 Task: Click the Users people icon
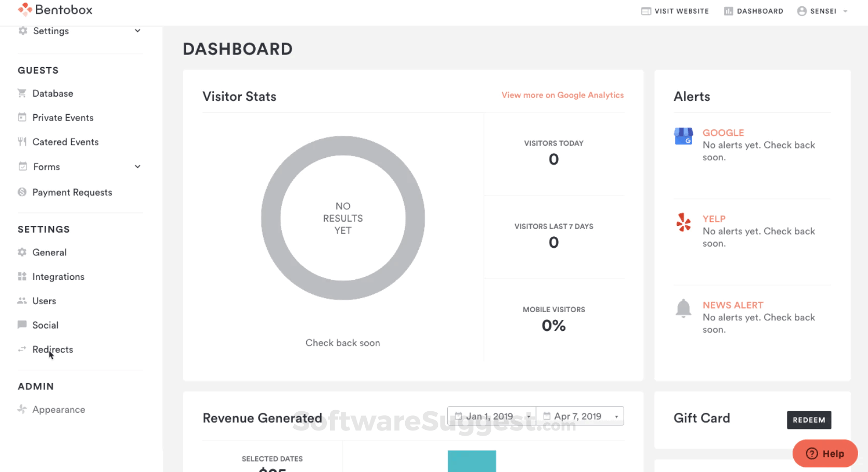[22, 301]
